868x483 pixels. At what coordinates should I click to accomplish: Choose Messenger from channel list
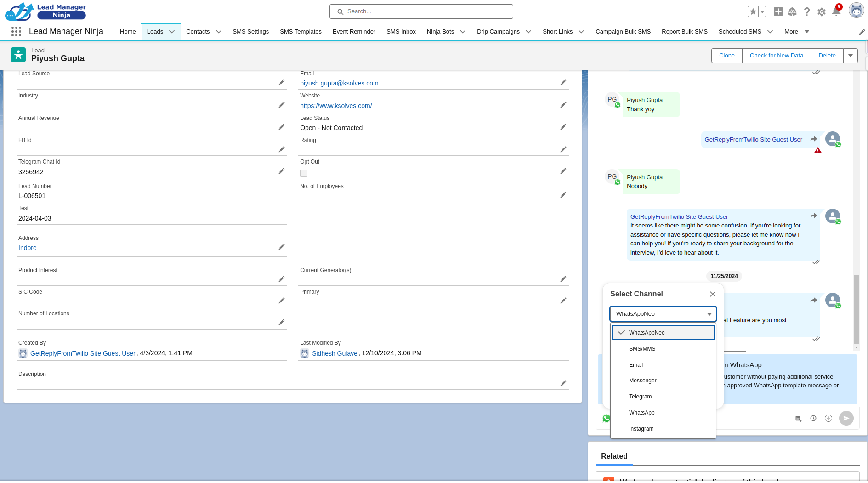(x=663, y=381)
